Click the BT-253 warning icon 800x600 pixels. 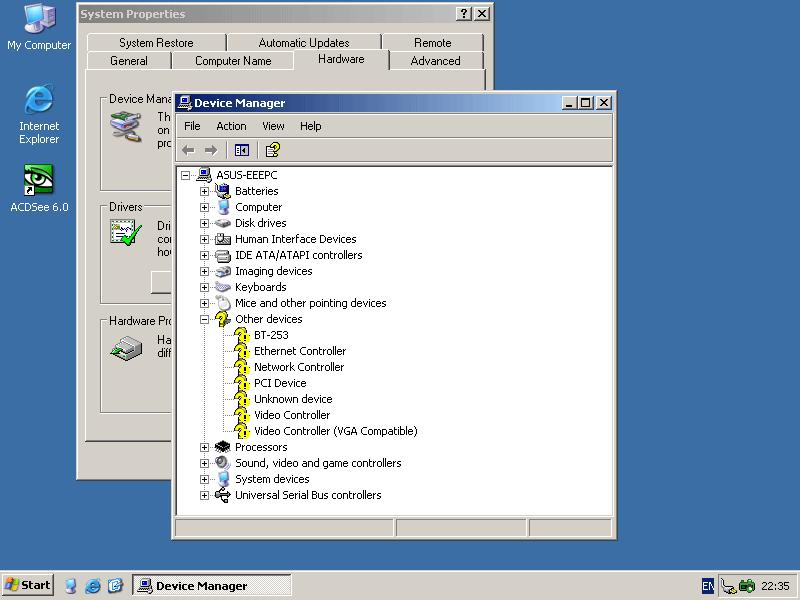coord(242,335)
